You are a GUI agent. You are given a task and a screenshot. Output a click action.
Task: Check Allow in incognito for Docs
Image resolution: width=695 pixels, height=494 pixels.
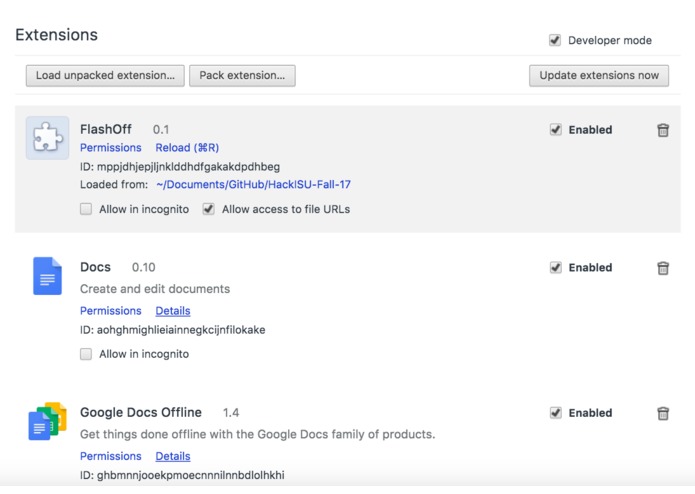coord(86,354)
